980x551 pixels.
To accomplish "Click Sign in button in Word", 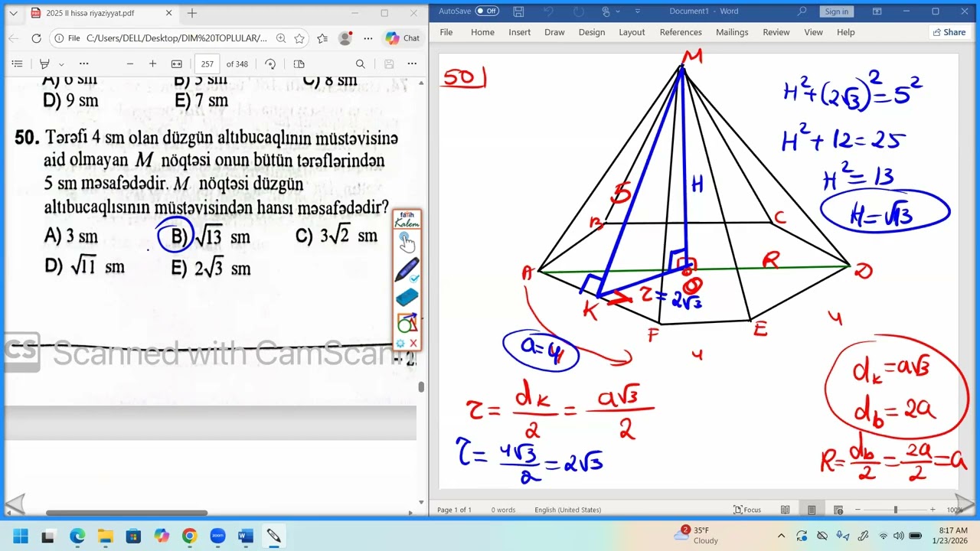I will point(837,11).
